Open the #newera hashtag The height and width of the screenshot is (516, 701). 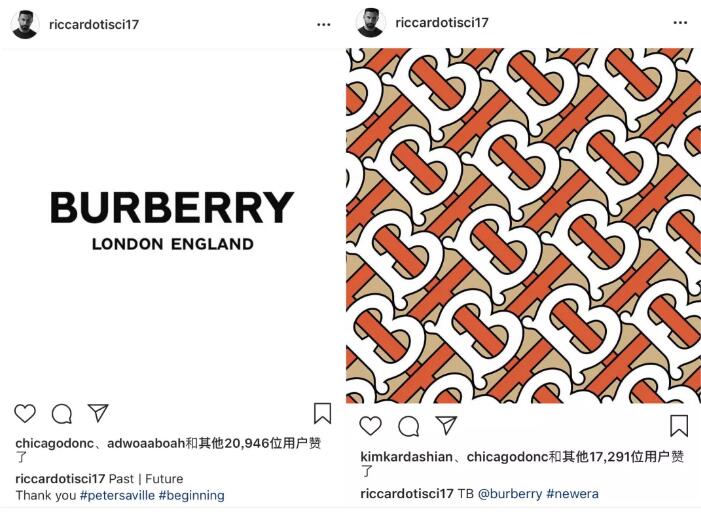(572, 494)
